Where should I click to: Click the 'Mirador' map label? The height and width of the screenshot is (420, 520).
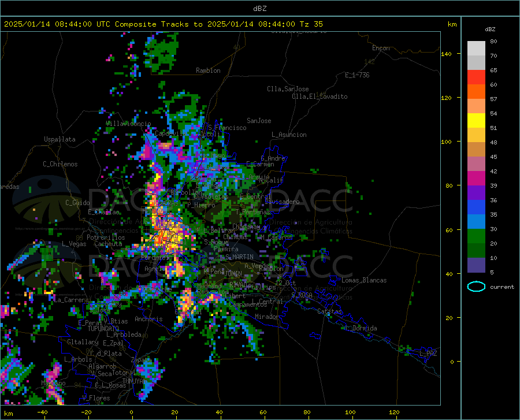[267, 317]
